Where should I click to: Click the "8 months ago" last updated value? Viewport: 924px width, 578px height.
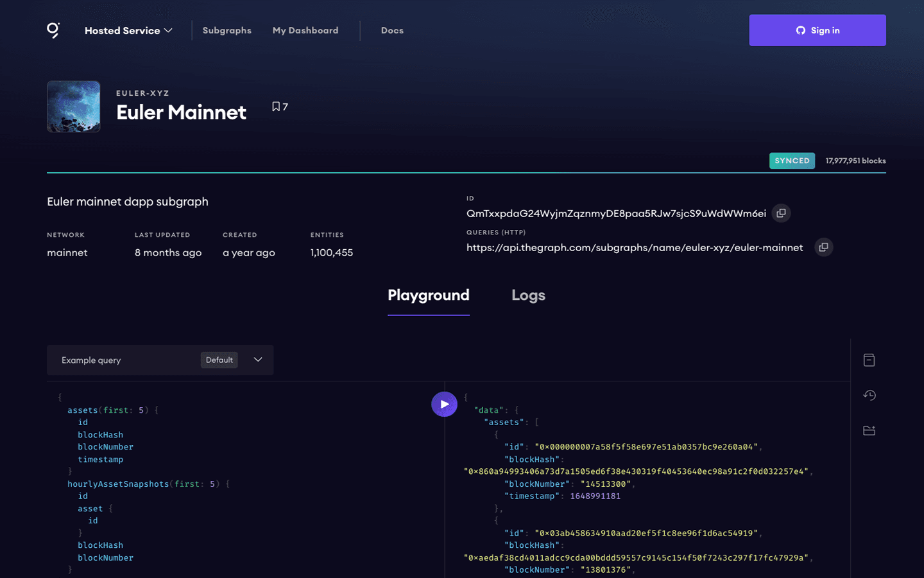pos(168,252)
